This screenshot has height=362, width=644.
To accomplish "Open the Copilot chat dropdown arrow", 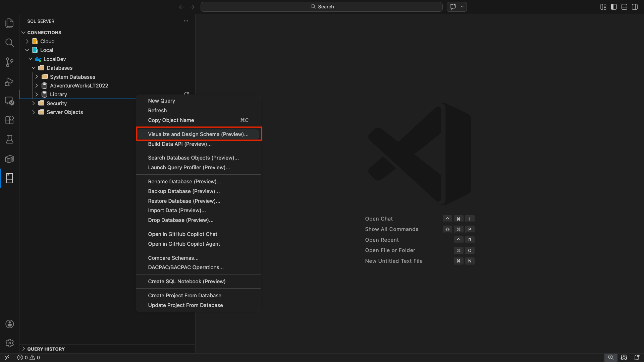I will (462, 7).
